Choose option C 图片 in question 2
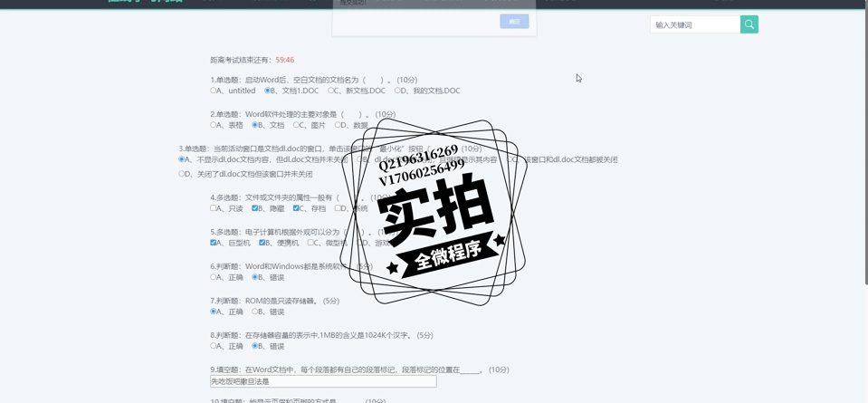Image resolution: width=868 pixels, height=403 pixels. pyautogui.click(x=296, y=125)
